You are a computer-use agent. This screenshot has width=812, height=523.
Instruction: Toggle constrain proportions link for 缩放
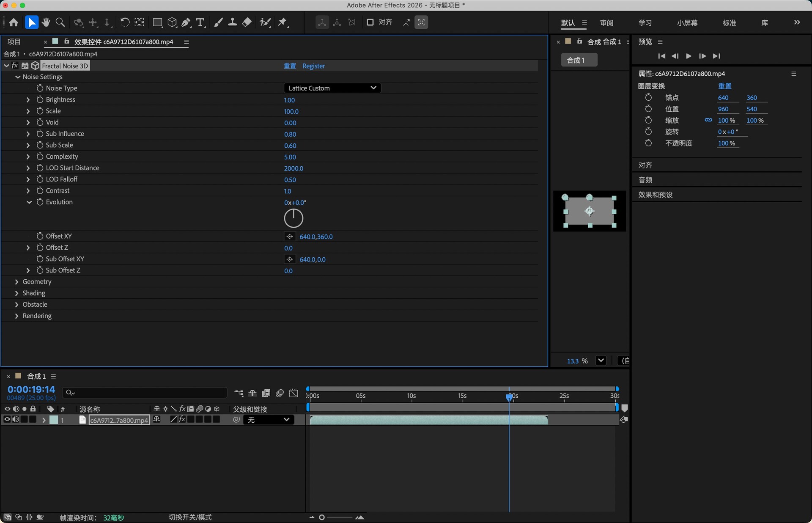coord(708,120)
